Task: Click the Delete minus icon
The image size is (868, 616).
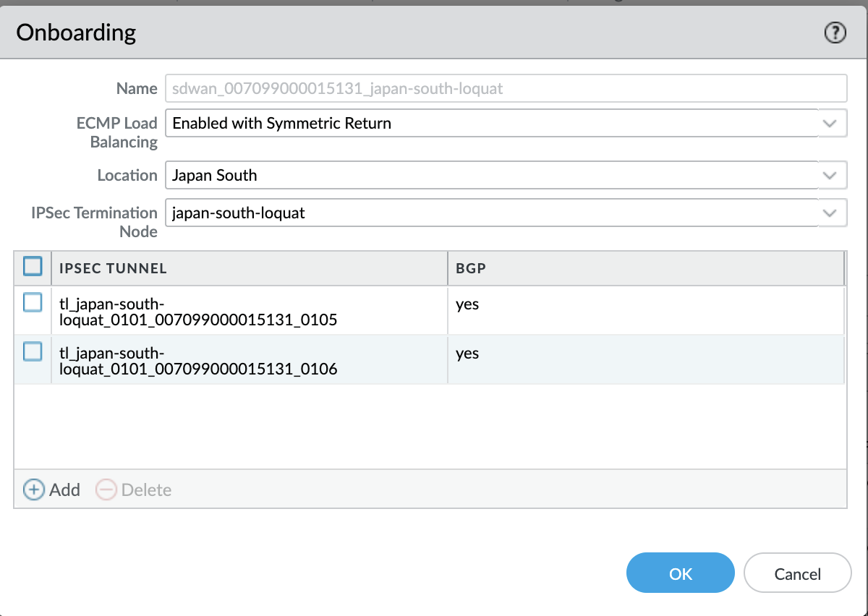Action: (x=106, y=489)
